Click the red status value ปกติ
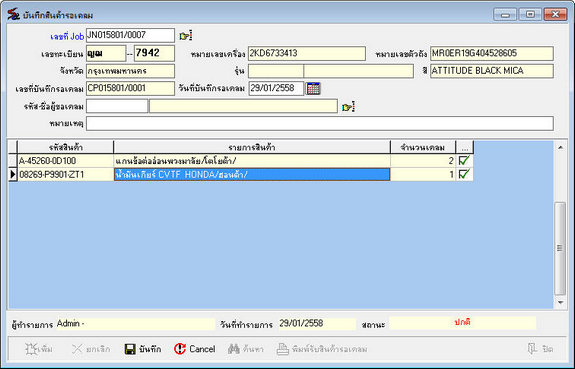 click(462, 322)
